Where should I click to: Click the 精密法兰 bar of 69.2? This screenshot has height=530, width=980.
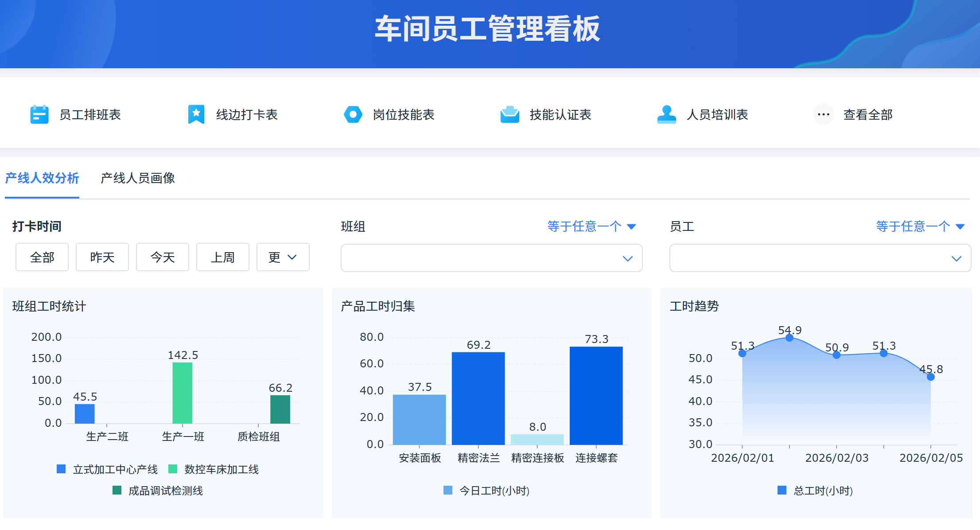click(478, 398)
